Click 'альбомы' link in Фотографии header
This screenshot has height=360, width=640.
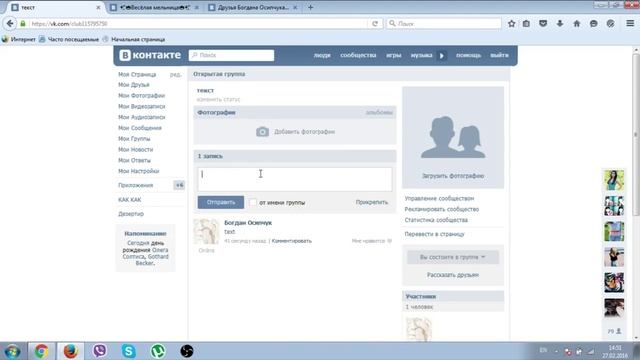379,113
